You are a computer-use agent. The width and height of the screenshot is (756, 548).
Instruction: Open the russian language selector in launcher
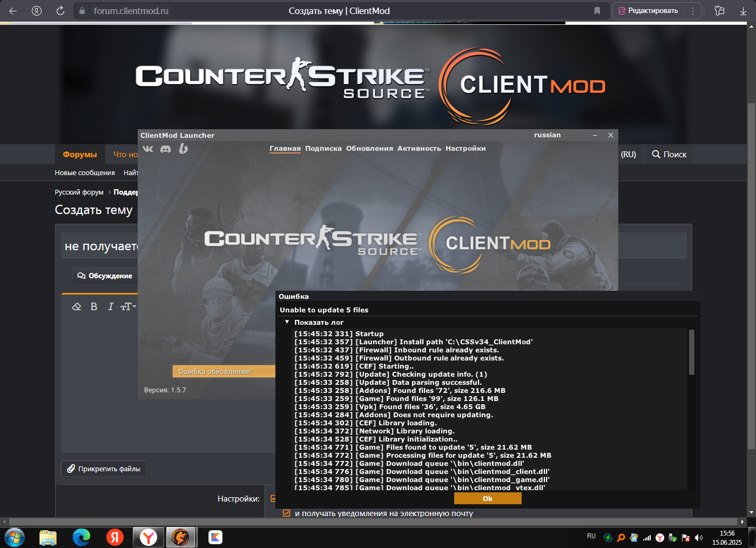[x=547, y=135]
